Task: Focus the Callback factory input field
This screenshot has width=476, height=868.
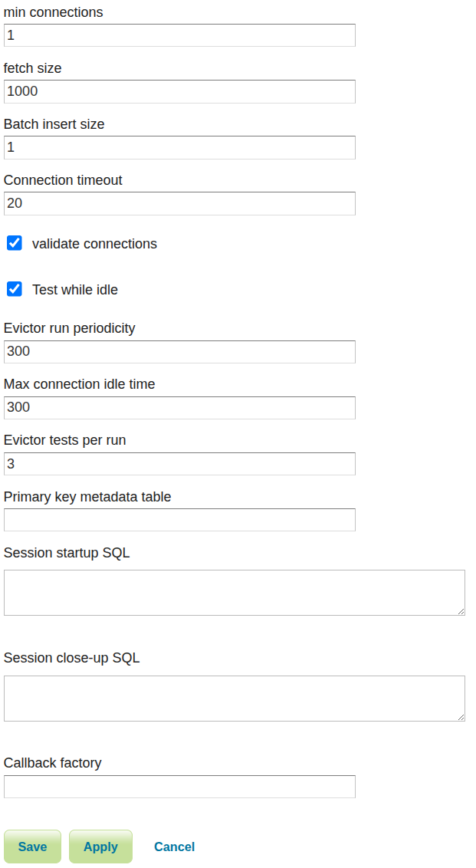Action: click(x=179, y=786)
